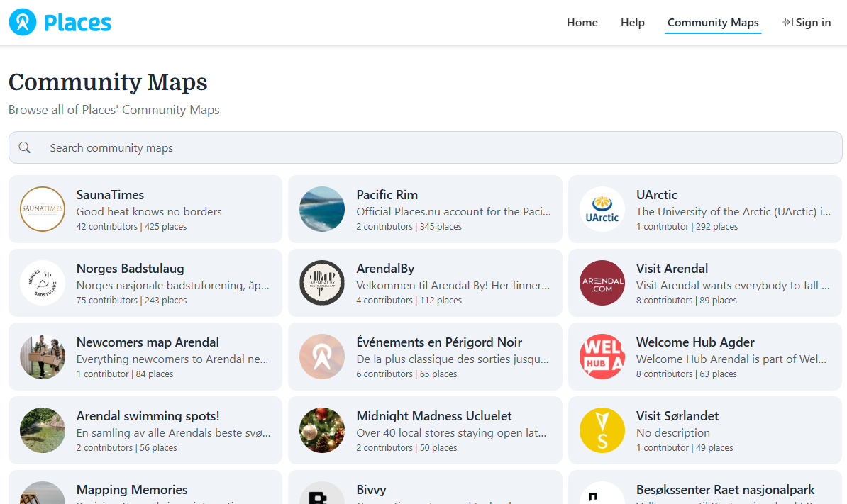
Task: Focus the Search community maps field
Action: tap(425, 147)
